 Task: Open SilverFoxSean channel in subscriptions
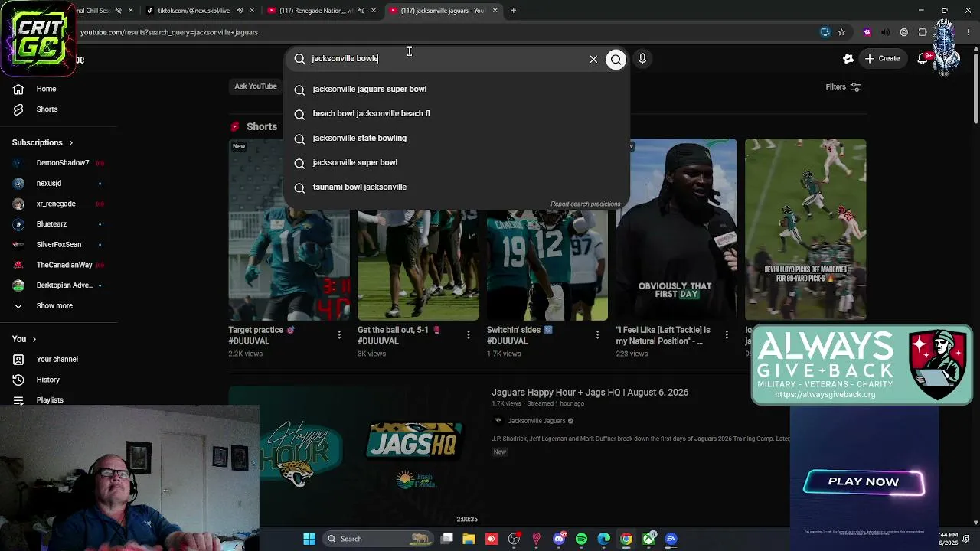[x=59, y=245]
